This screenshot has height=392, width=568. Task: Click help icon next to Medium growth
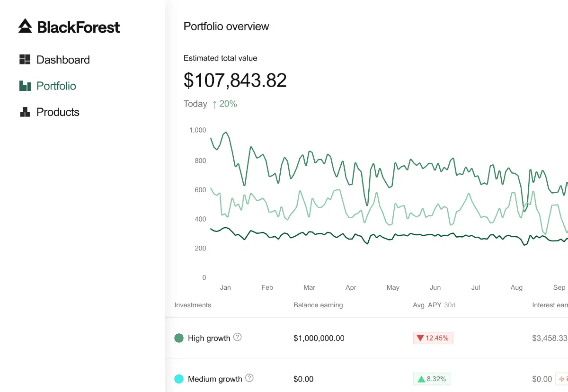[x=249, y=378]
